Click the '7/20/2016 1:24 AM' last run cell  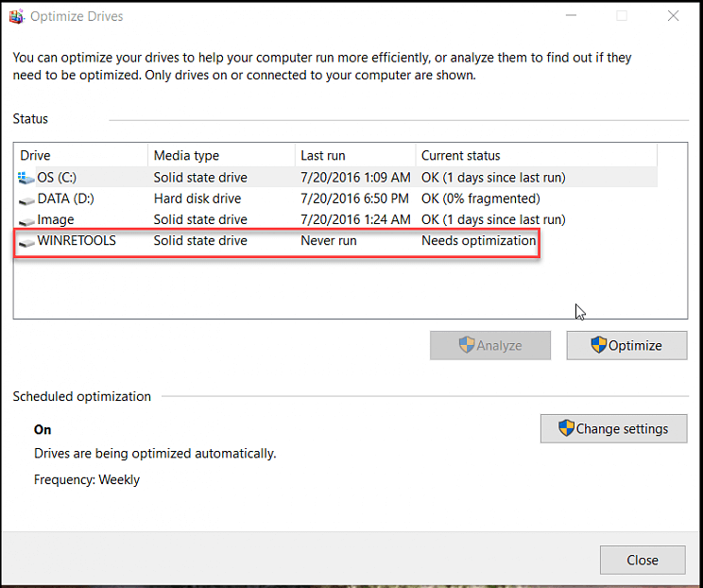pyautogui.click(x=355, y=219)
